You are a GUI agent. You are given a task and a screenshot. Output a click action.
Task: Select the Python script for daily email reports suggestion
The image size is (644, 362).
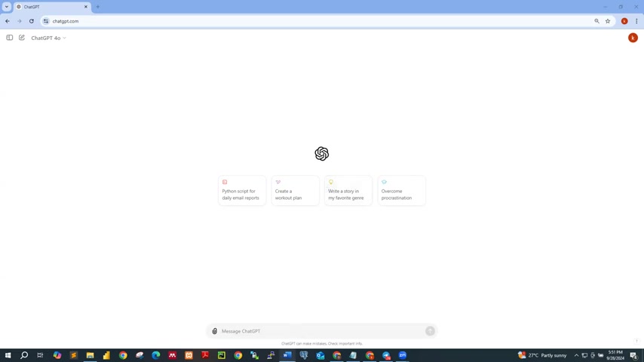click(242, 191)
